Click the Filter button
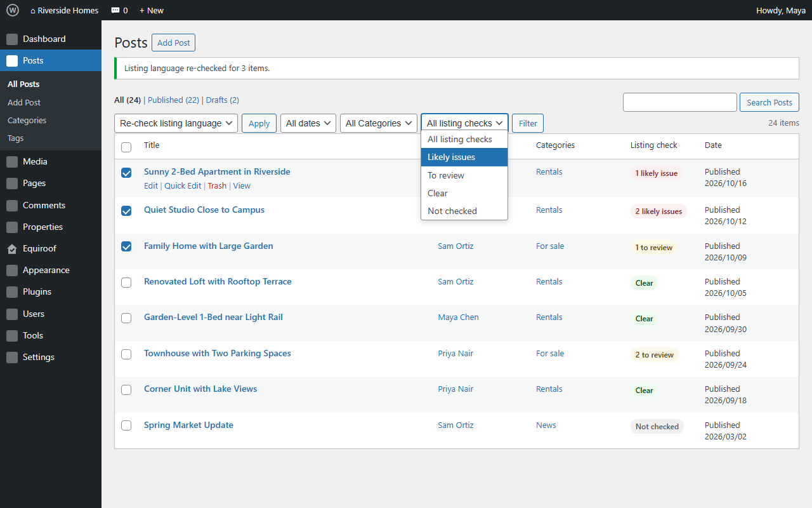812x508 pixels. [528, 123]
